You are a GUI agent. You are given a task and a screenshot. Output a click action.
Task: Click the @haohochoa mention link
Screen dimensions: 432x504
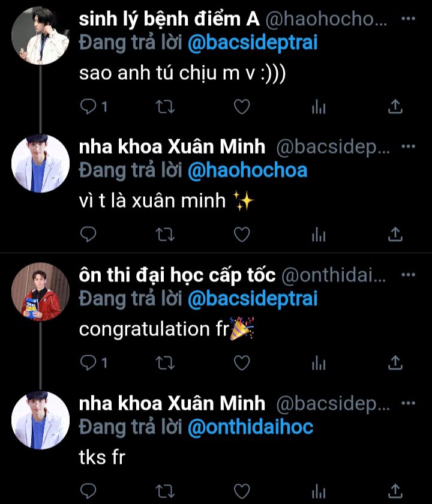(247, 171)
